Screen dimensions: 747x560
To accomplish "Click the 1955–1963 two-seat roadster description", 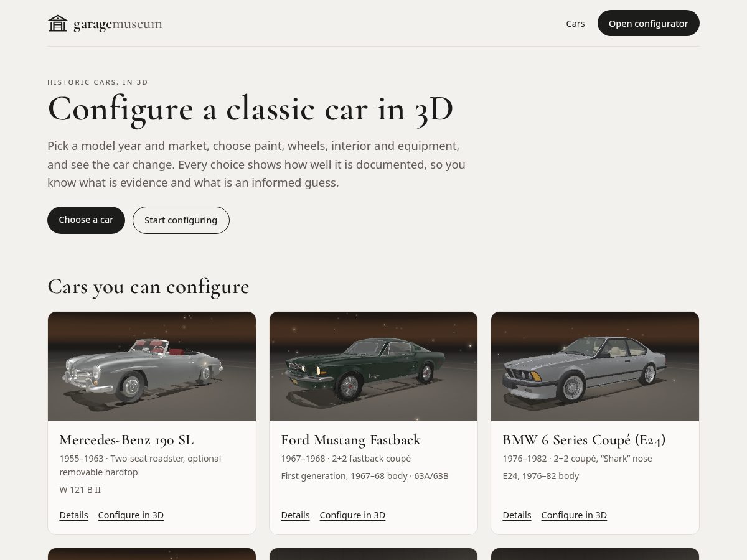I will tap(140, 465).
